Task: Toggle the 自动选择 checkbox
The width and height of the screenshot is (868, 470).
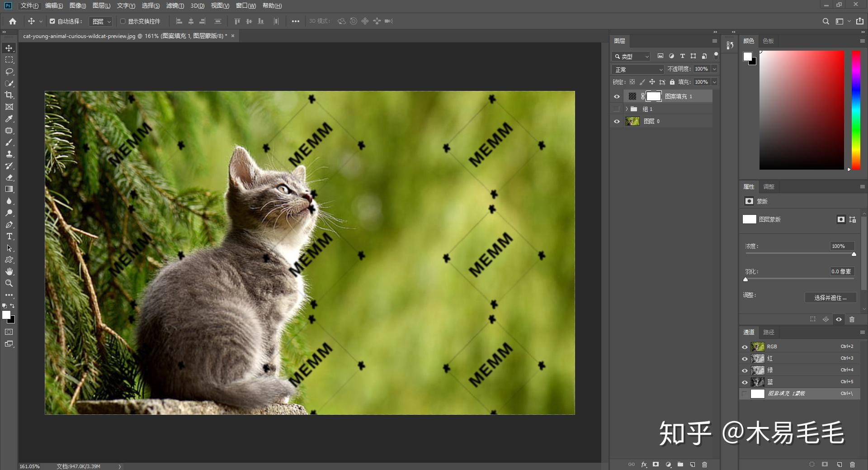Action: (x=52, y=21)
